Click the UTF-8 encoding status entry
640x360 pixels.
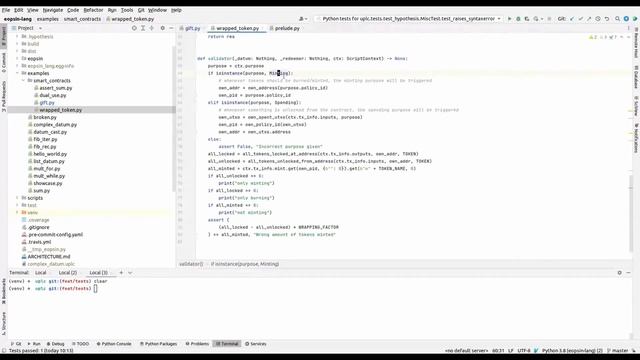coord(524,351)
